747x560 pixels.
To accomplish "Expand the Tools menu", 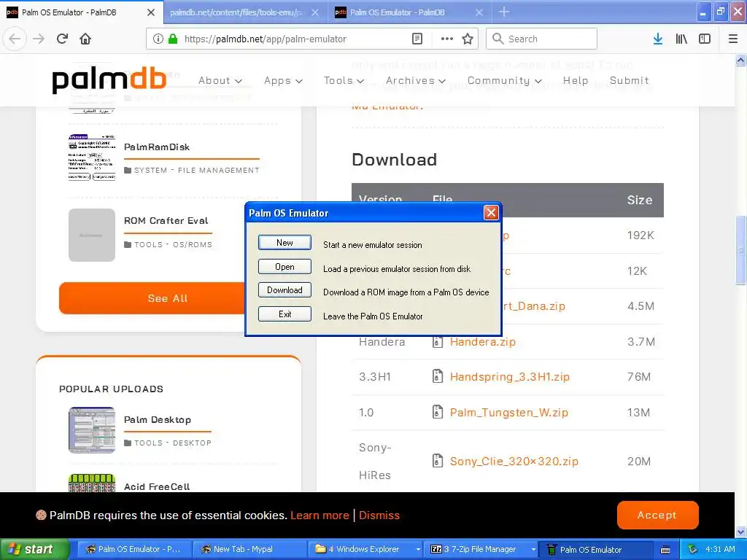I will 344,80.
